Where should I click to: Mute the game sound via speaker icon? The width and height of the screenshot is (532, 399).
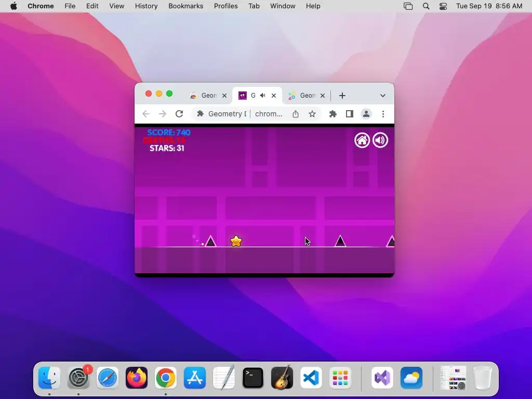point(380,140)
